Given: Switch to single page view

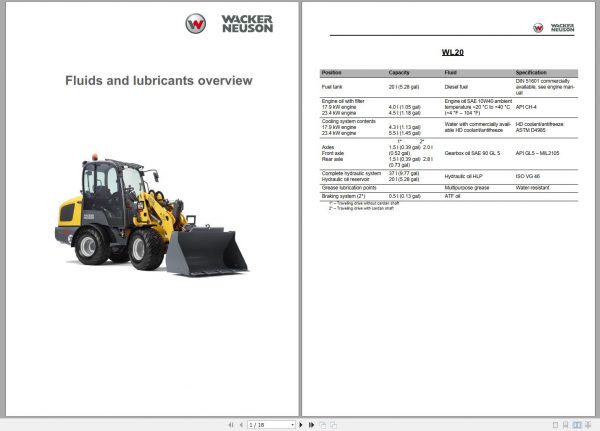Looking at the screenshot, I should tap(556, 425).
